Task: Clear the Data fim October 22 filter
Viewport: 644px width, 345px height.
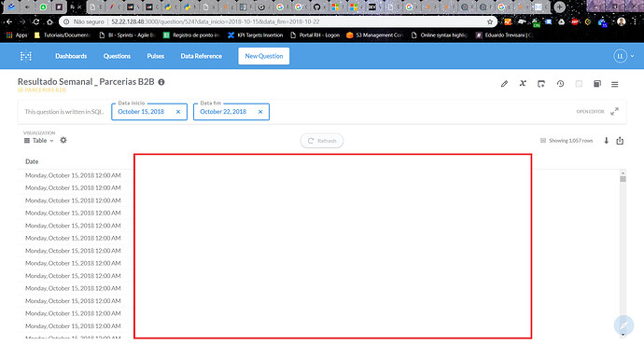Action: pos(260,112)
